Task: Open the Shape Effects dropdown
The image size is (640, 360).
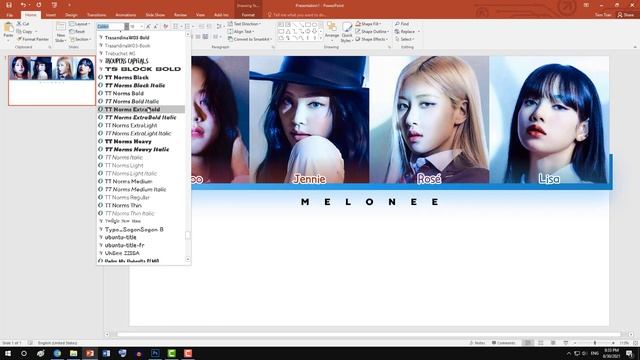Action: pyautogui.click(x=371, y=39)
